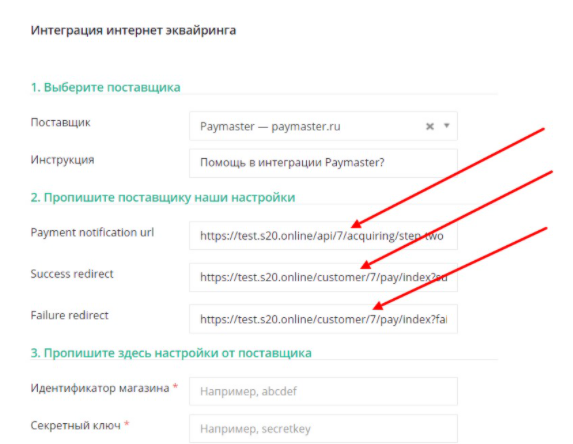The image size is (573, 444).
Task: Open the Помощь в интеграции Paymaster? link
Action: click(x=292, y=162)
